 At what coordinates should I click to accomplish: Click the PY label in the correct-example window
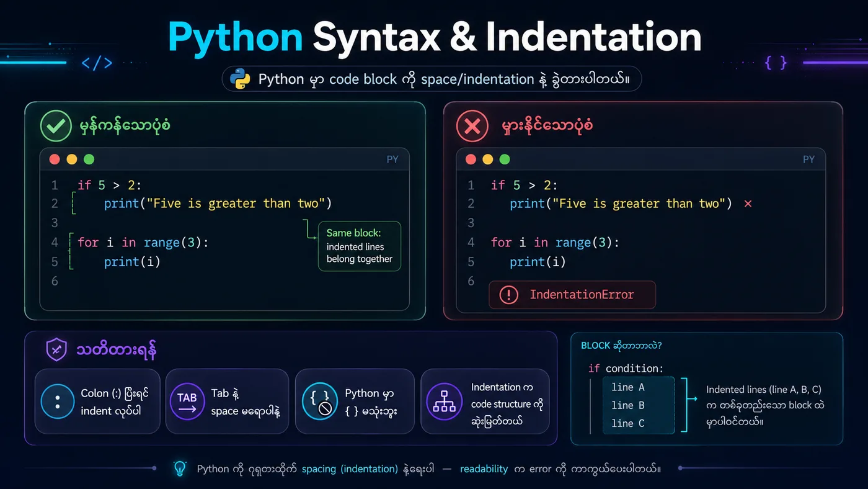pyautogui.click(x=392, y=159)
